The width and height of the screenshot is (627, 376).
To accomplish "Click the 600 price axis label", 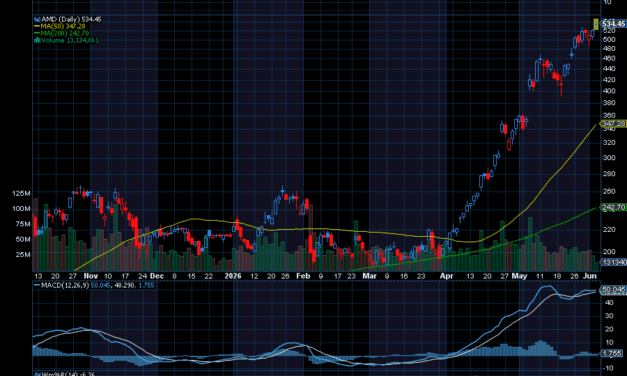I will pyautogui.click(x=609, y=40).
